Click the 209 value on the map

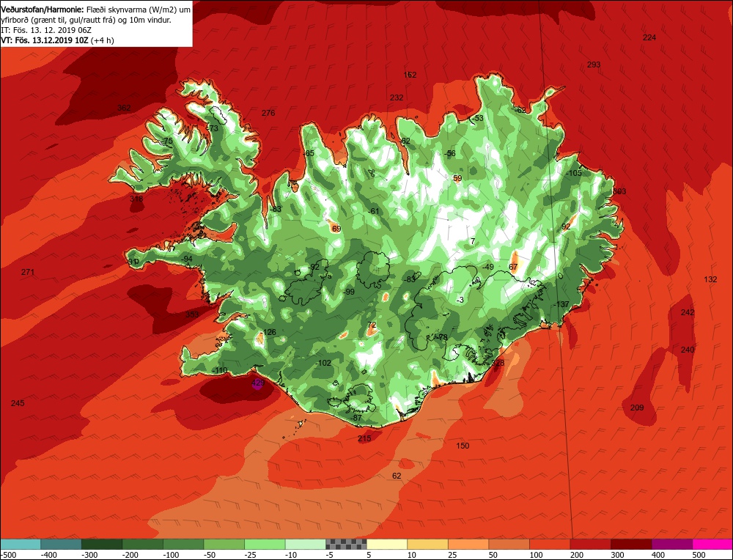click(637, 408)
